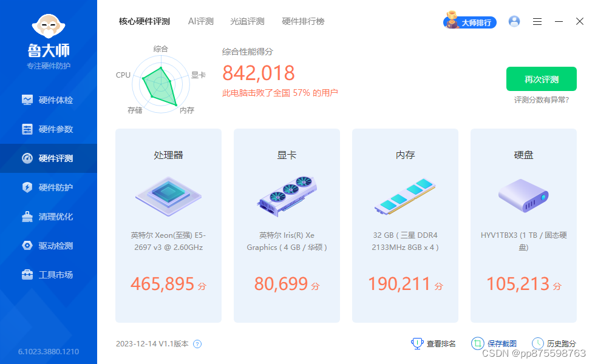Switch to the 光追评测 tab

[247, 21]
